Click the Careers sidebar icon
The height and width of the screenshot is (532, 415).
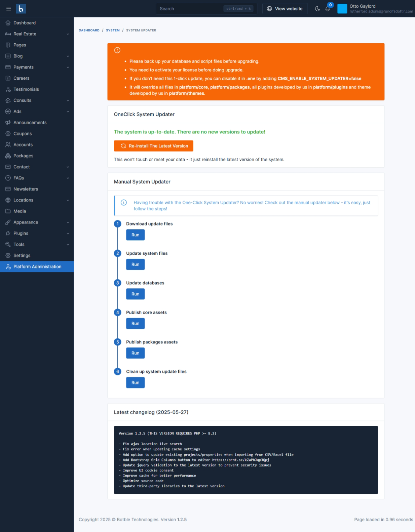[8, 78]
